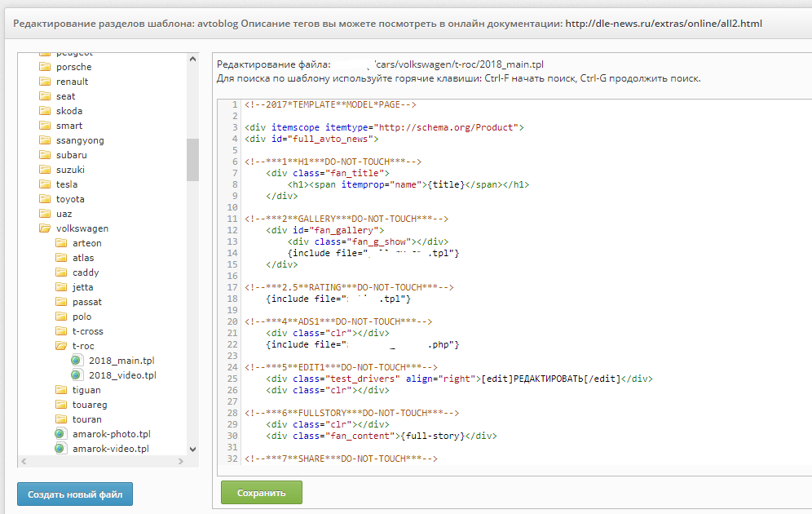This screenshot has width=812, height=514.
Task: Open the 2018_main.tpl file icon
Action: [77, 361]
